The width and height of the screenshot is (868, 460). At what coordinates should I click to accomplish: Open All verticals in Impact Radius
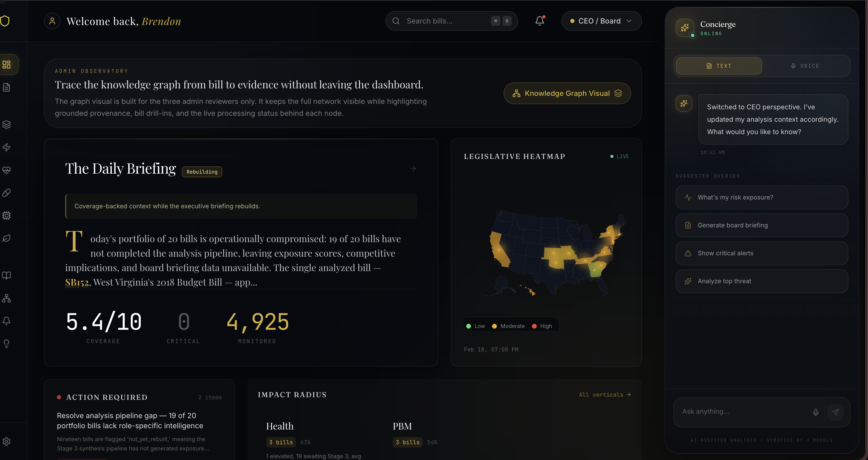[x=604, y=394]
